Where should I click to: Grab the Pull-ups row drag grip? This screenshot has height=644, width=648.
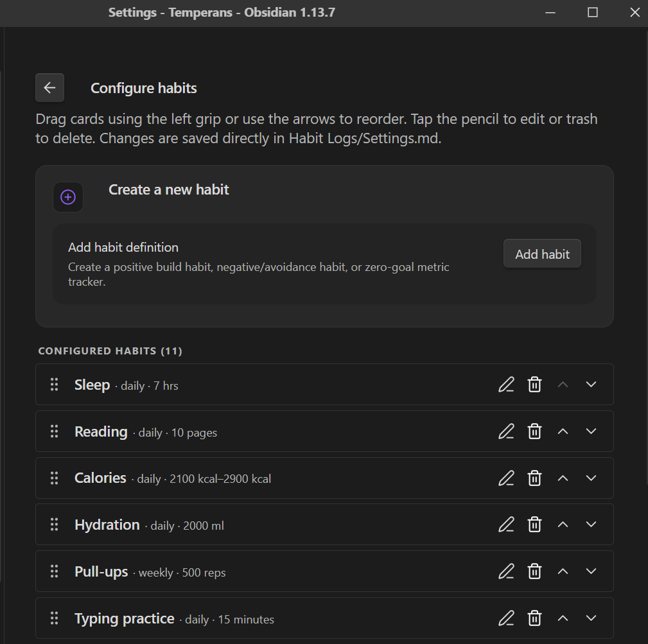pyautogui.click(x=54, y=571)
